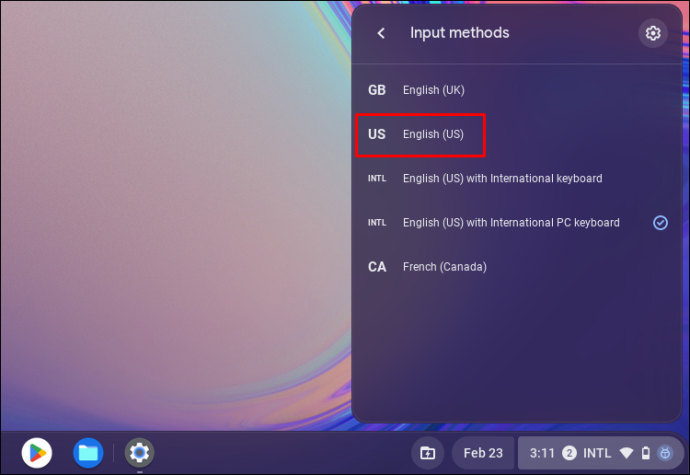690x475 pixels.
Task: Click the checkmark on International PC keyboard
Action: tap(660, 223)
